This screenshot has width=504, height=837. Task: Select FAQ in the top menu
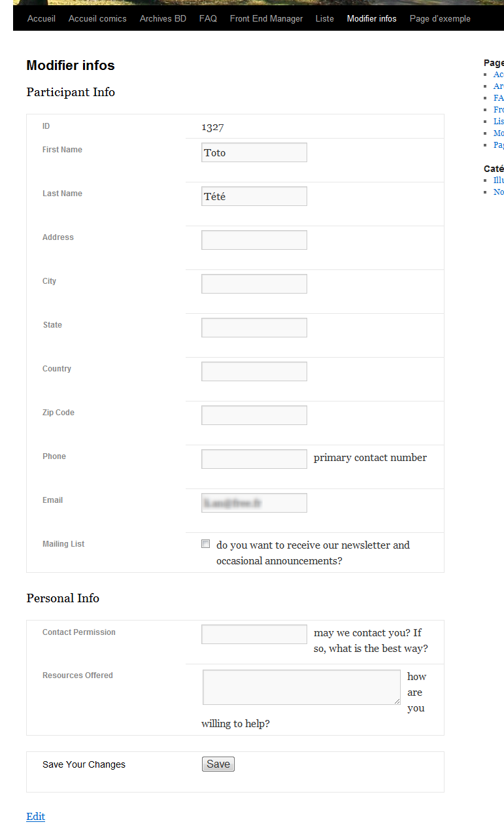pos(208,18)
